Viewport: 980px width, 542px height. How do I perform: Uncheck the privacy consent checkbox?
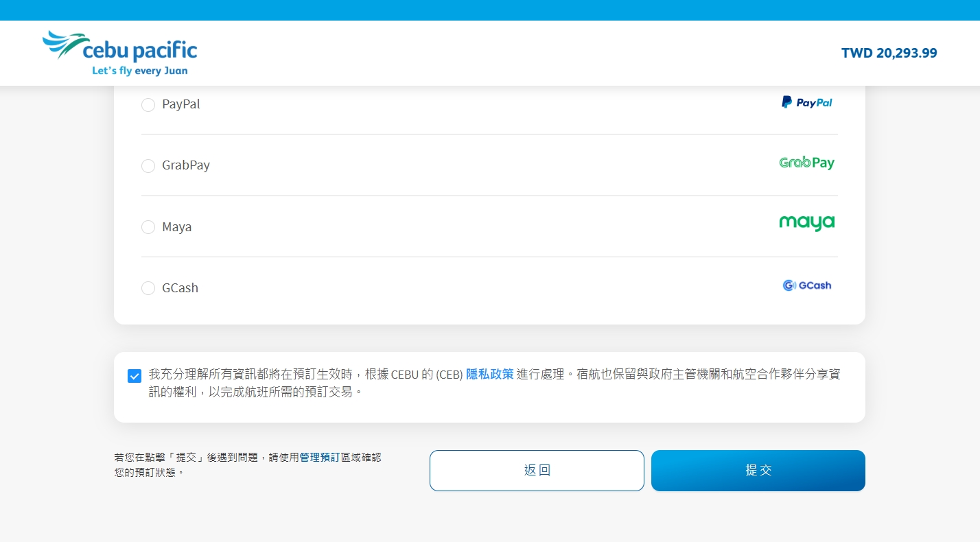coord(135,376)
